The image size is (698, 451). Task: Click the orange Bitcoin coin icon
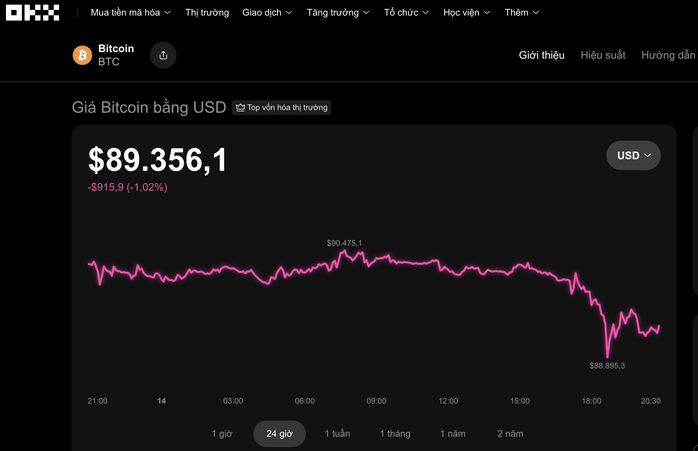pos(82,55)
